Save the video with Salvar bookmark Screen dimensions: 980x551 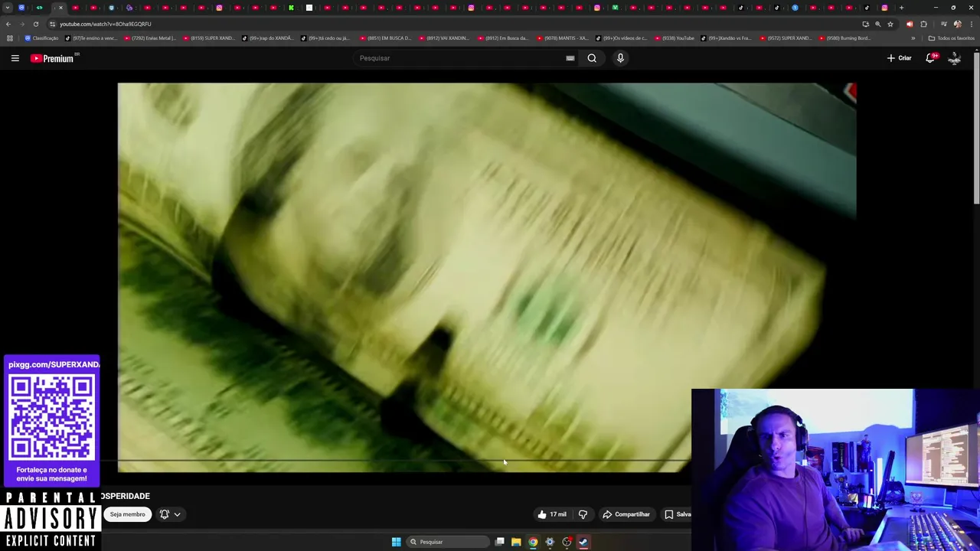678,514
